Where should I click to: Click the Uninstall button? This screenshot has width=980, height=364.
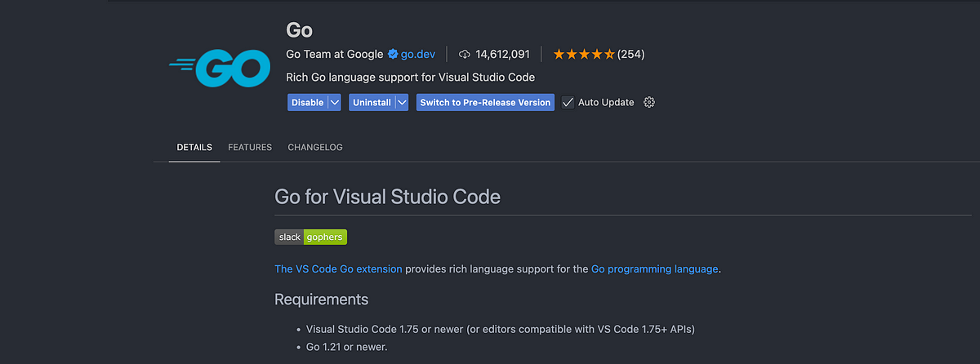pos(372,102)
